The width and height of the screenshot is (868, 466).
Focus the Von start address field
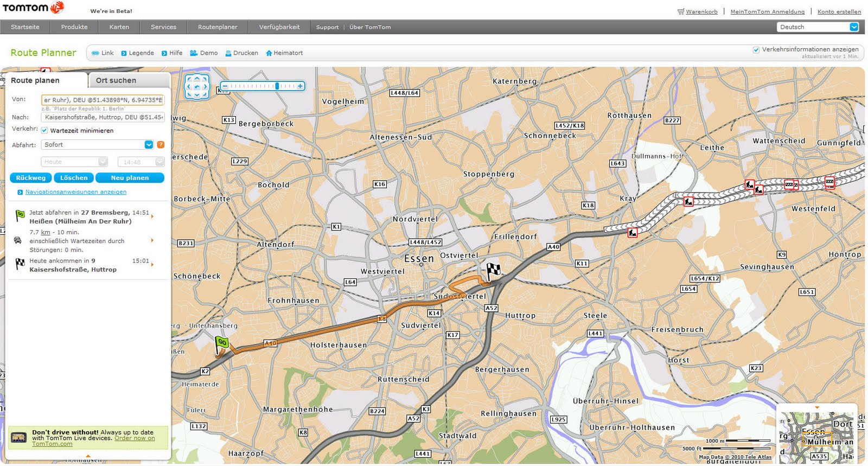[x=103, y=100]
